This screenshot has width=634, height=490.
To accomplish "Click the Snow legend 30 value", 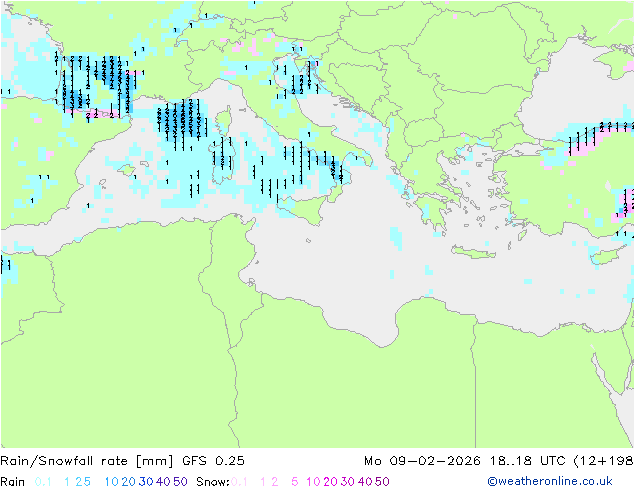I will coord(348,482).
